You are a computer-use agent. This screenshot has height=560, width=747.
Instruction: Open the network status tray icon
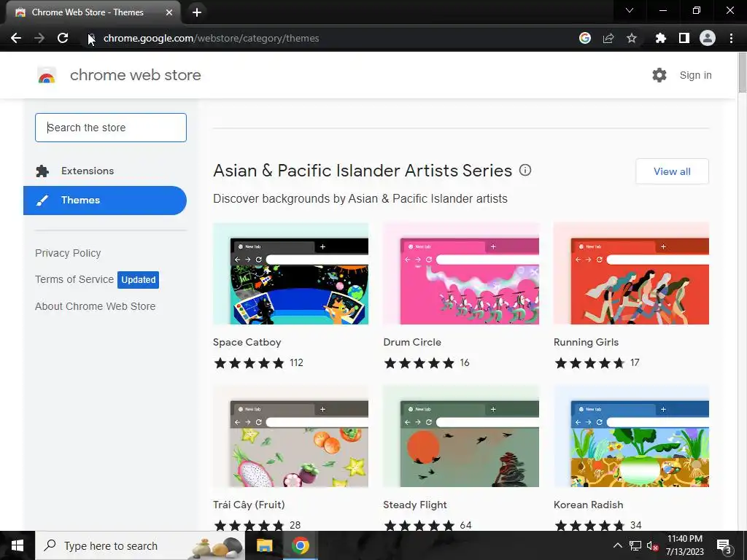635,545
